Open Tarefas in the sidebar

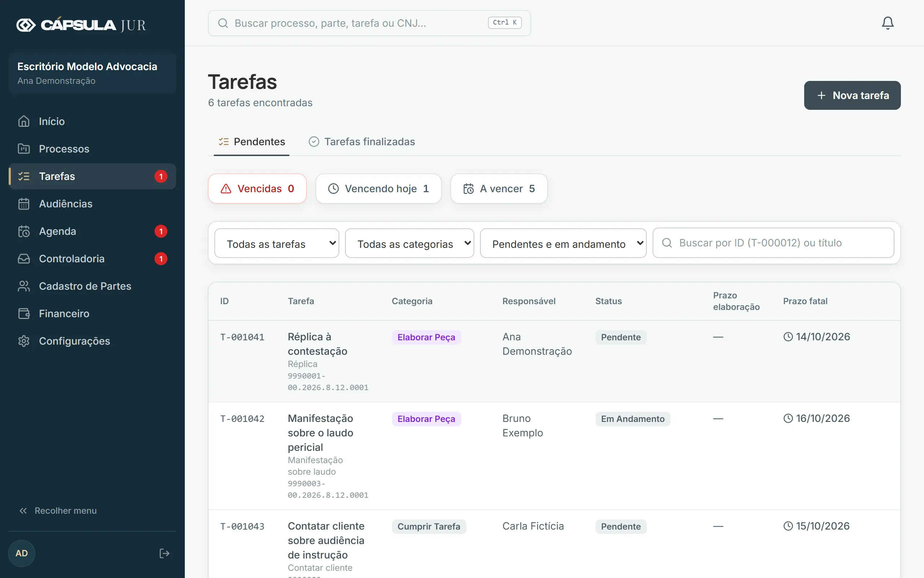pos(92,176)
